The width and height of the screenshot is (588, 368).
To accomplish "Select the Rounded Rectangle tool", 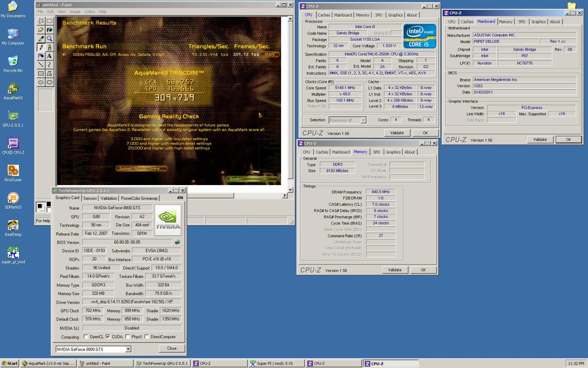I will point(50,82).
